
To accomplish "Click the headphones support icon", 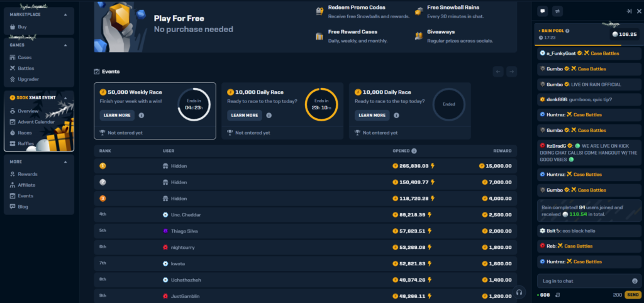I will (519, 292).
